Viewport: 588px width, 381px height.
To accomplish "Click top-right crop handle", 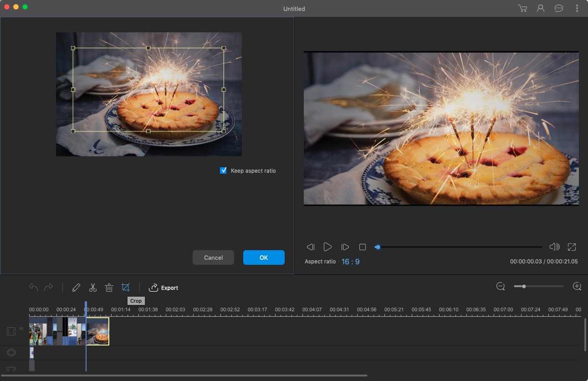I will tap(224, 48).
